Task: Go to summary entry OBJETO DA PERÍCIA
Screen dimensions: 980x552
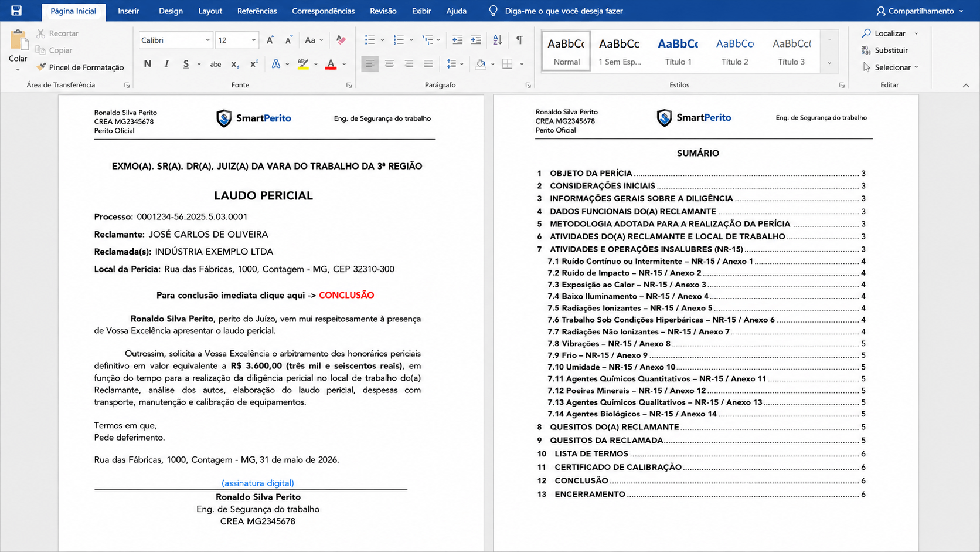Action: tap(701, 173)
